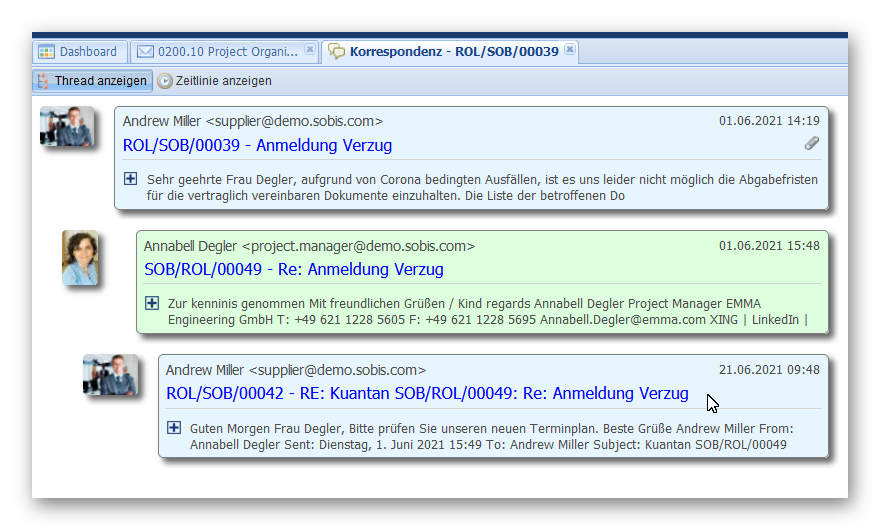Click the clock icon beside Zeitlinie anzeigen
Screen dimensions: 880x530
tap(164, 81)
